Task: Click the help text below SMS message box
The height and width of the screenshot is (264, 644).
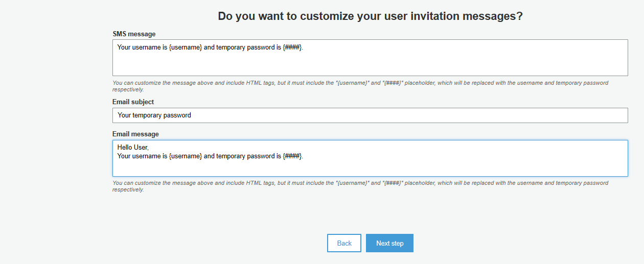Action: (x=360, y=86)
